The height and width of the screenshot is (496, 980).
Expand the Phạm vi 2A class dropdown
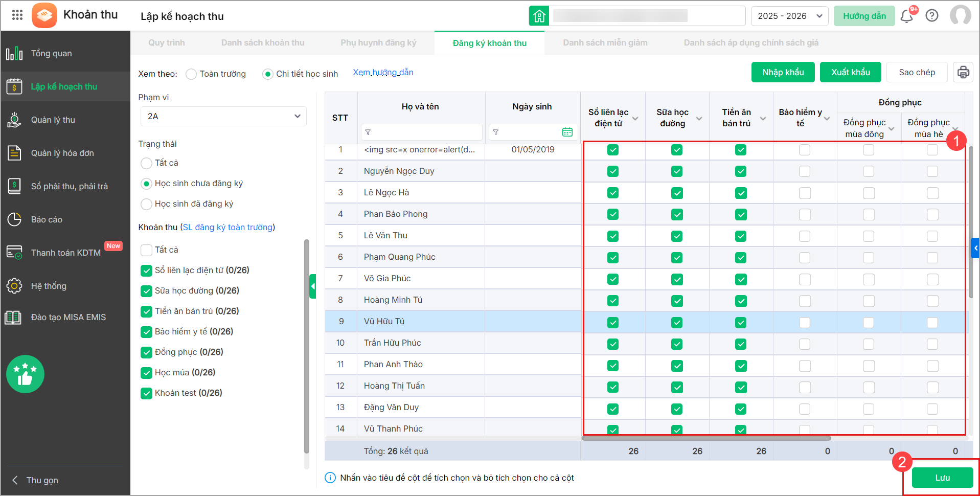[223, 116]
